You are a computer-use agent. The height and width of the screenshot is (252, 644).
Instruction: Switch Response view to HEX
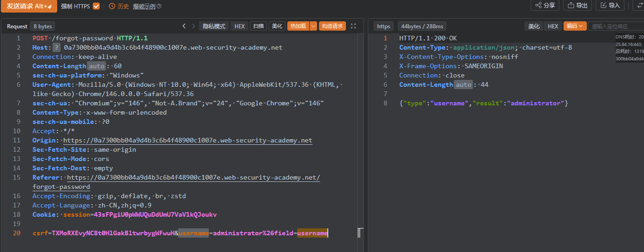[553, 26]
